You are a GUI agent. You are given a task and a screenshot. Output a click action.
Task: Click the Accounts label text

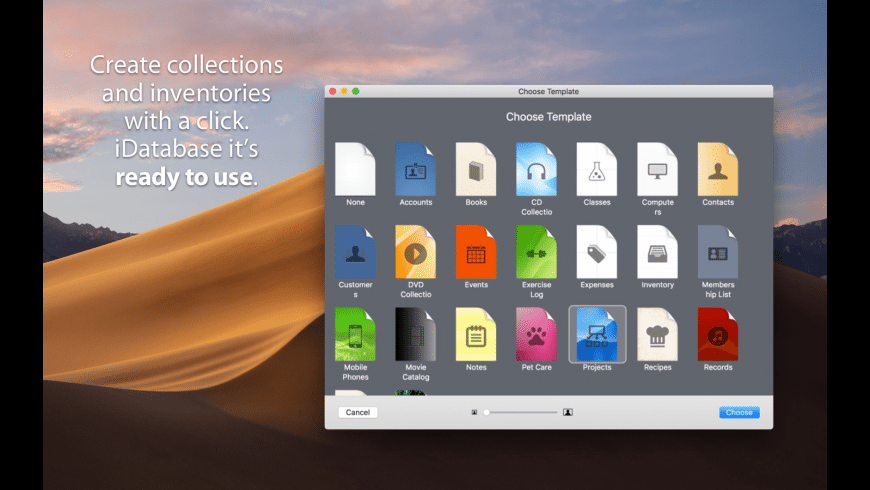coord(416,203)
